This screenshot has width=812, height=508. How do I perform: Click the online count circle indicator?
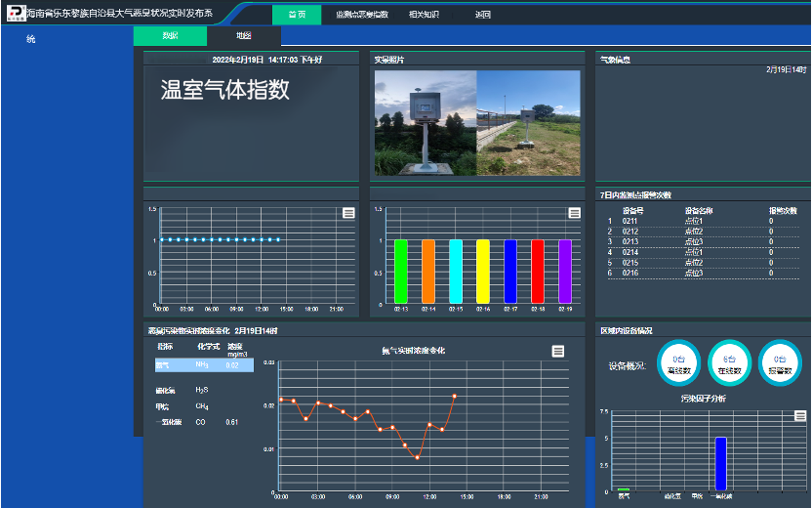pos(729,362)
